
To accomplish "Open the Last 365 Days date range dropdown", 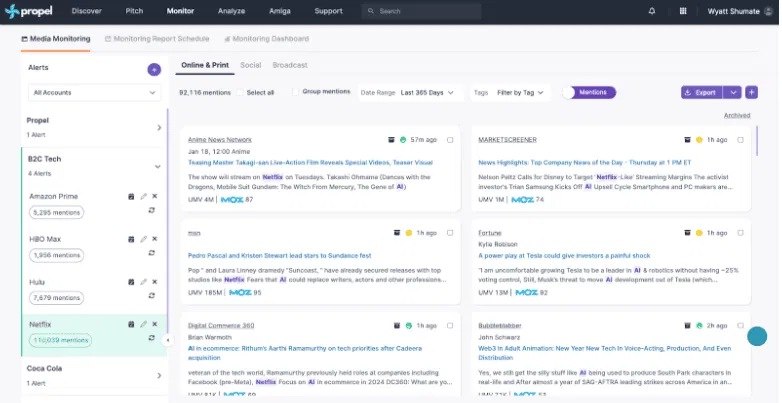I will point(426,92).
